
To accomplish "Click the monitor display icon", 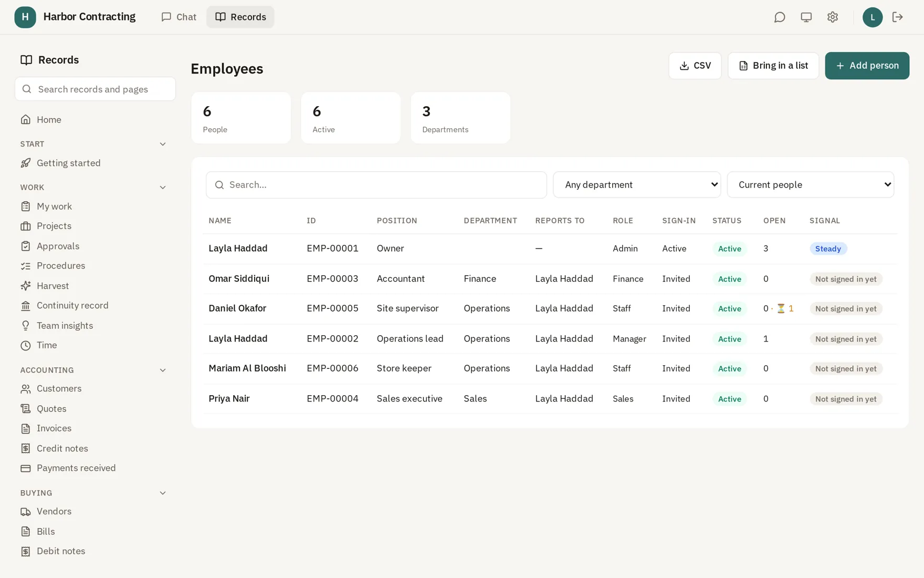I will point(806,17).
